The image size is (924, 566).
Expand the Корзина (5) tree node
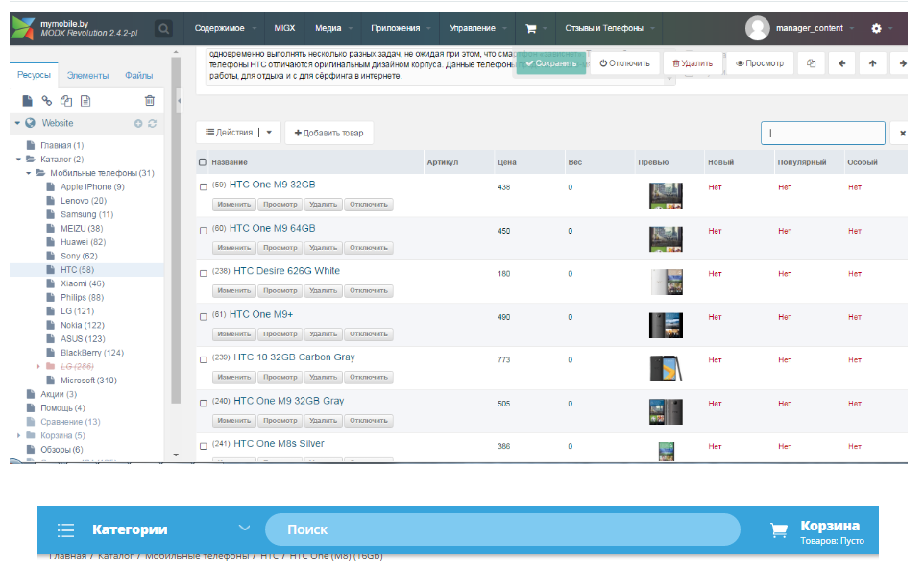[18, 435]
